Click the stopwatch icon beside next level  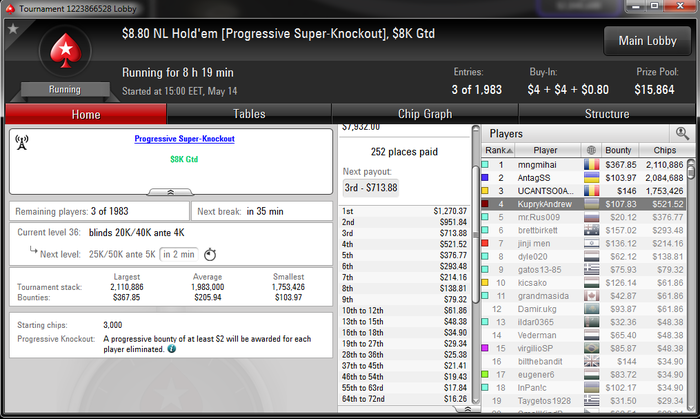tap(210, 254)
